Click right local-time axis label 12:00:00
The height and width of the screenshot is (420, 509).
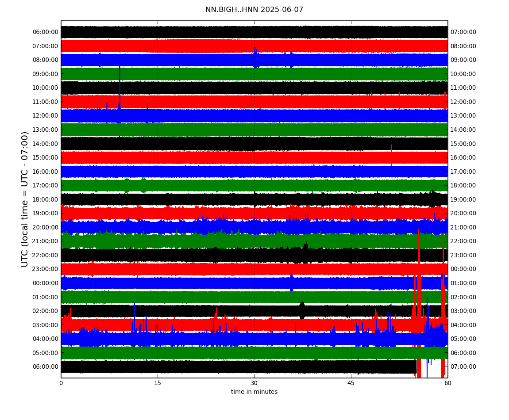[463, 102]
